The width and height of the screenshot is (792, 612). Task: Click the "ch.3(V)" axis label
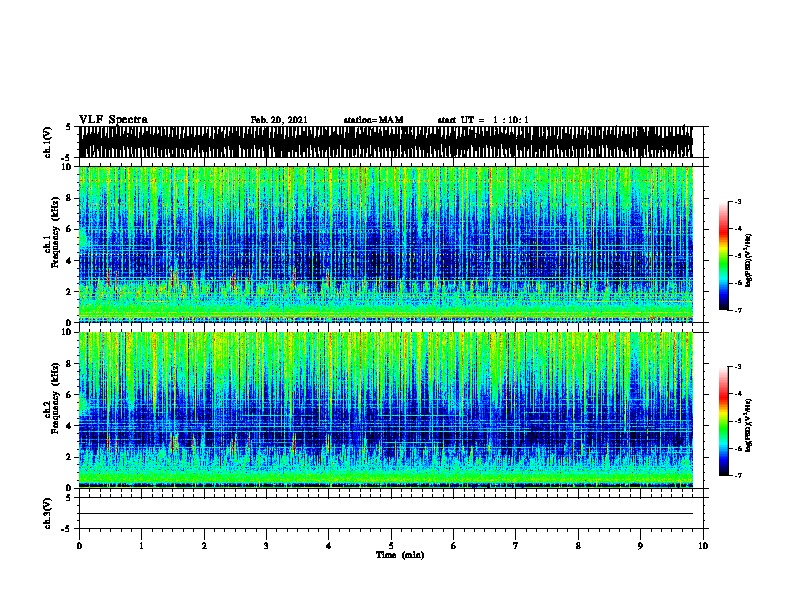click(x=48, y=514)
